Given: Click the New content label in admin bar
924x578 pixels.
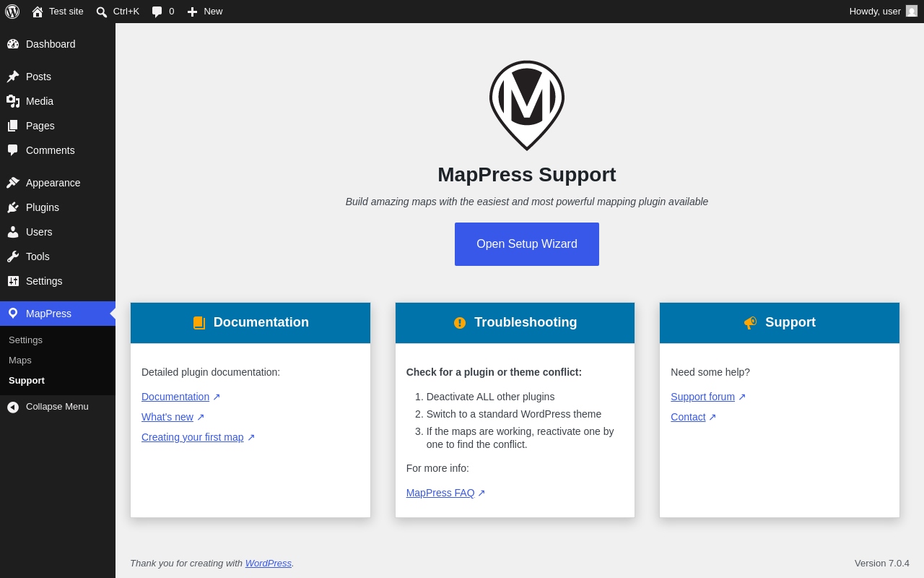Looking at the screenshot, I should click(x=213, y=12).
